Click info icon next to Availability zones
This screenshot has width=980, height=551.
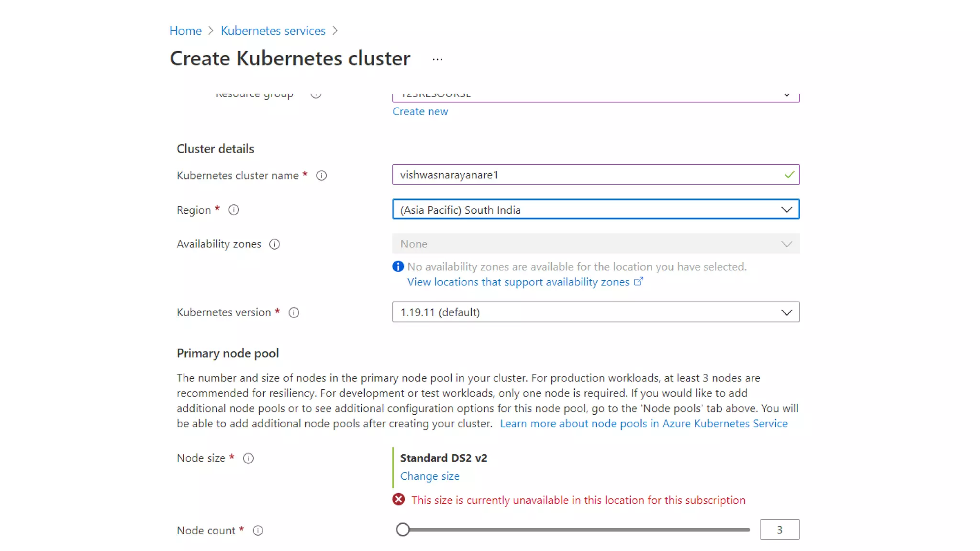point(274,244)
